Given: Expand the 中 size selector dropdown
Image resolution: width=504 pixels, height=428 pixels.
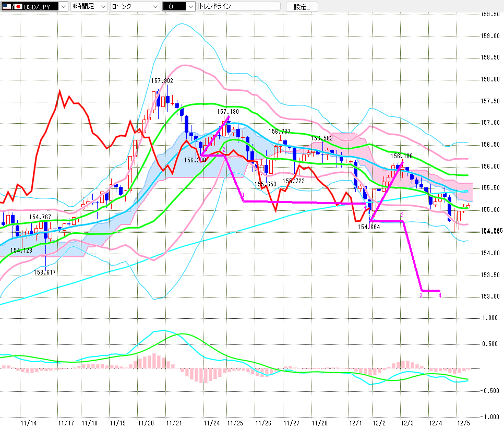Looking at the screenshot, I should (x=190, y=7).
